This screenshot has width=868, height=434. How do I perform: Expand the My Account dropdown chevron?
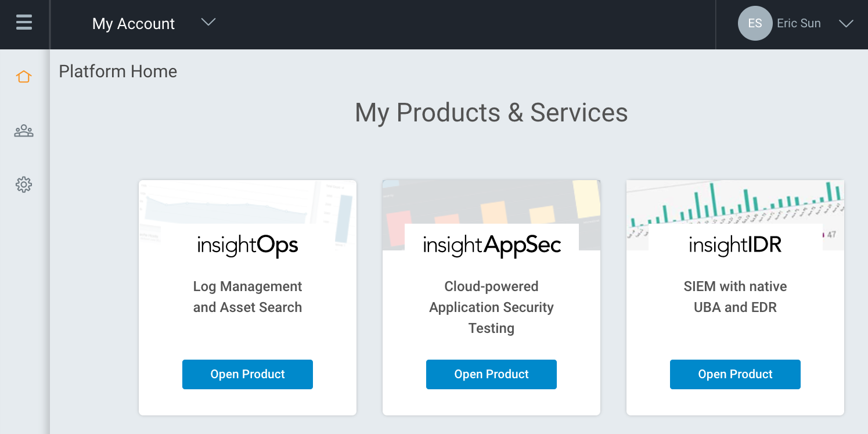(x=208, y=23)
